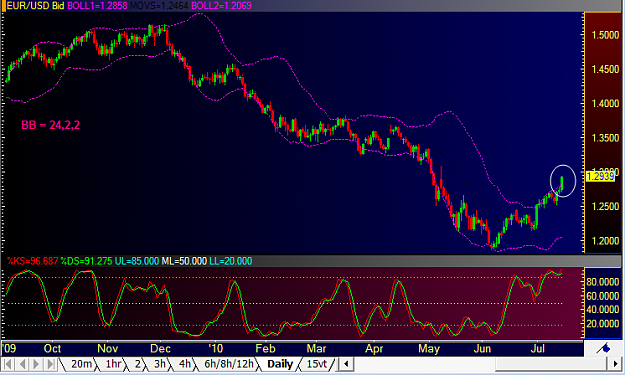
Task: Click the pushpin icon at bottom right
Action: [603, 349]
